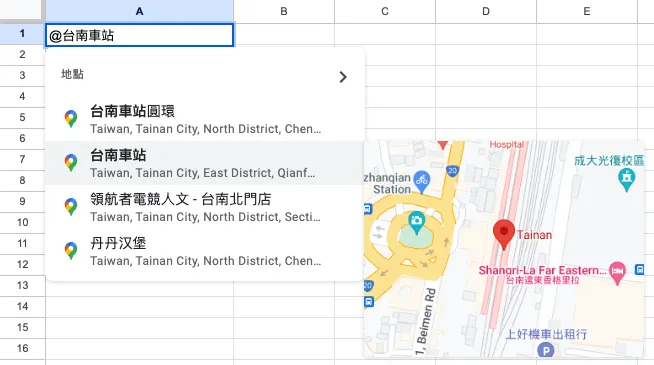Click the Hospital label on map
This screenshot has width=654, height=365.
click(x=506, y=144)
